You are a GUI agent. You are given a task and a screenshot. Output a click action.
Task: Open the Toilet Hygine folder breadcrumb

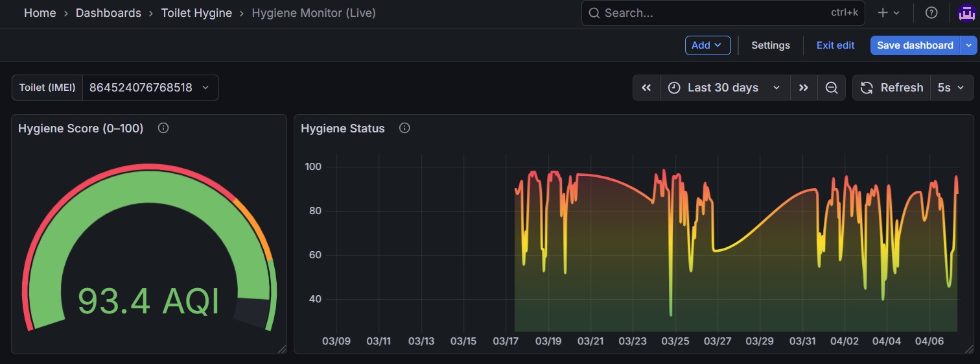[196, 13]
